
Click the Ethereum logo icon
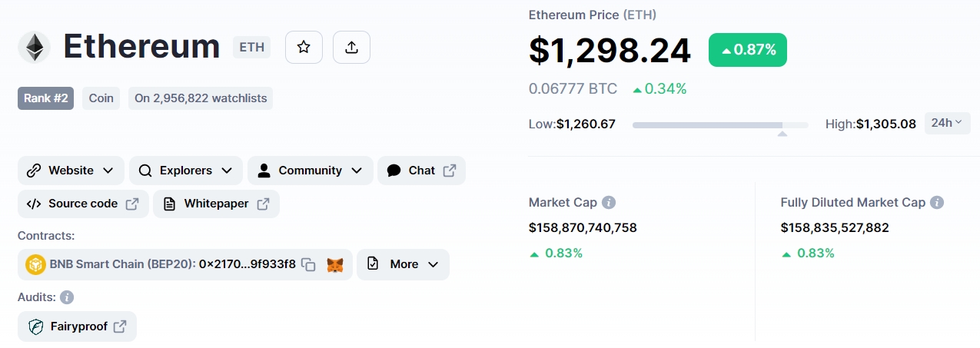(34, 47)
